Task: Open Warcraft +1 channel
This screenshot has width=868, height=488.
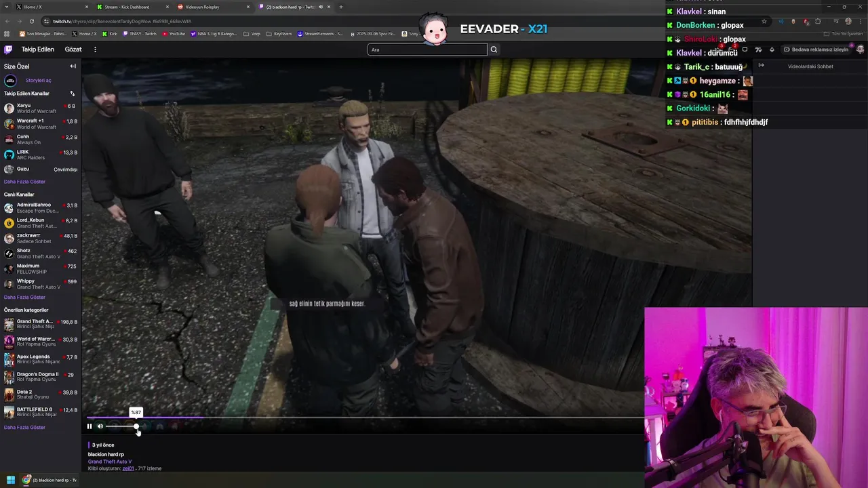Action: coord(41,124)
